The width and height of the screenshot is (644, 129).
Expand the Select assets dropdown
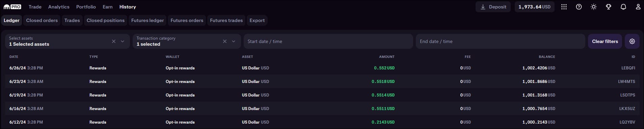123,41
